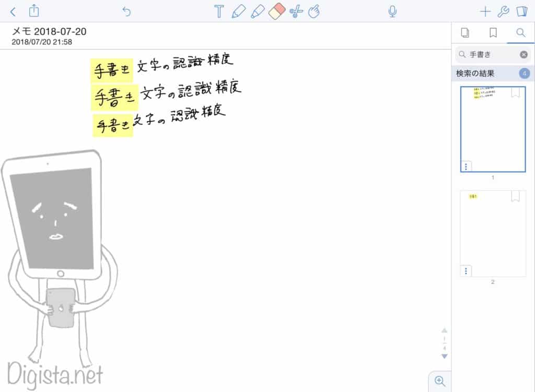Tap the undo arrow

126,11
